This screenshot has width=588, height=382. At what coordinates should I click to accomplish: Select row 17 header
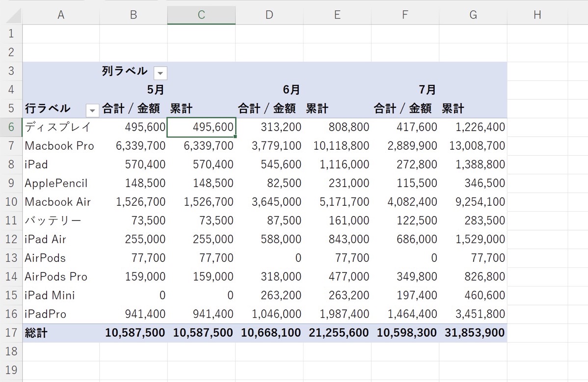coord(11,333)
